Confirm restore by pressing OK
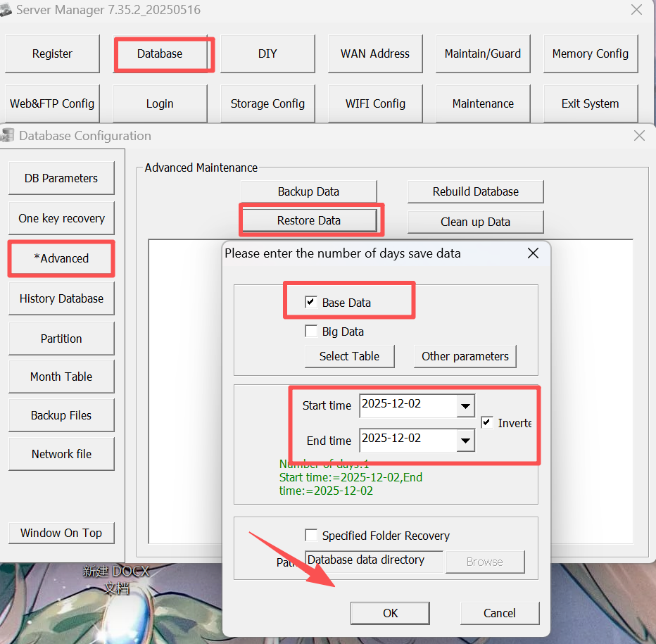This screenshot has width=656, height=644. coord(390,612)
